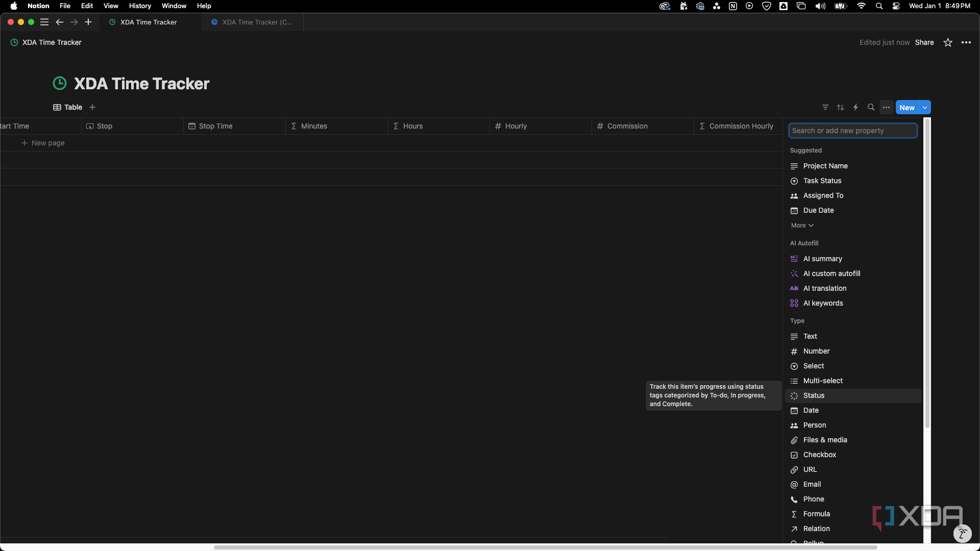Open the Commission column header
Viewport: 980px width, 551px height.
[x=643, y=126]
